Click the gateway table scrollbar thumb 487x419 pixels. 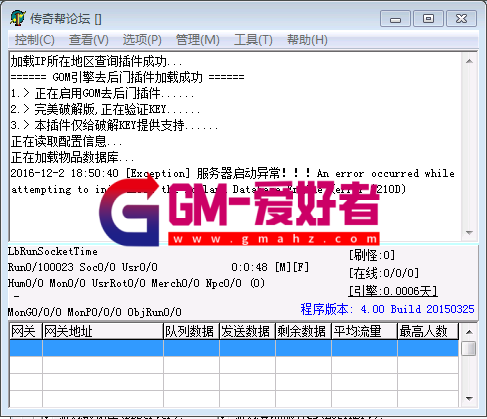point(469,349)
